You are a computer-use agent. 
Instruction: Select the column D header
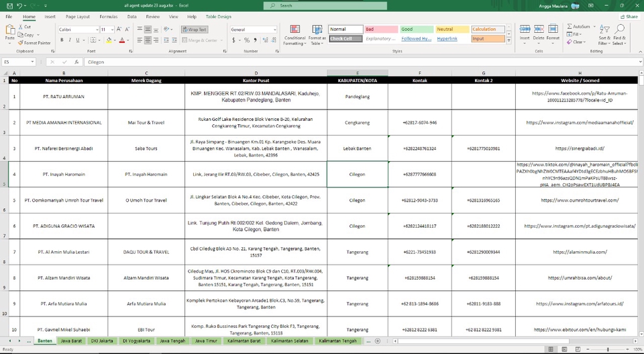[x=256, y=73]
